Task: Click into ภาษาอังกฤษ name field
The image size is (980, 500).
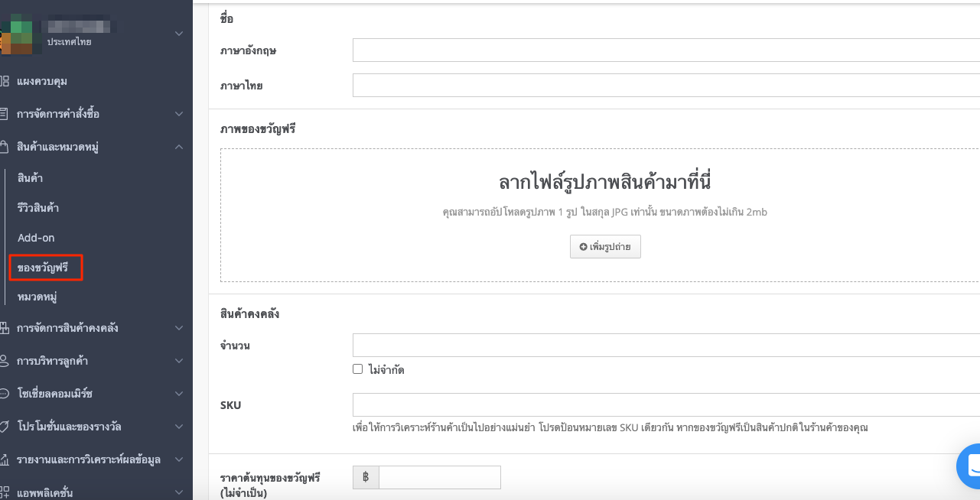Action: click(x=666, y=50)
